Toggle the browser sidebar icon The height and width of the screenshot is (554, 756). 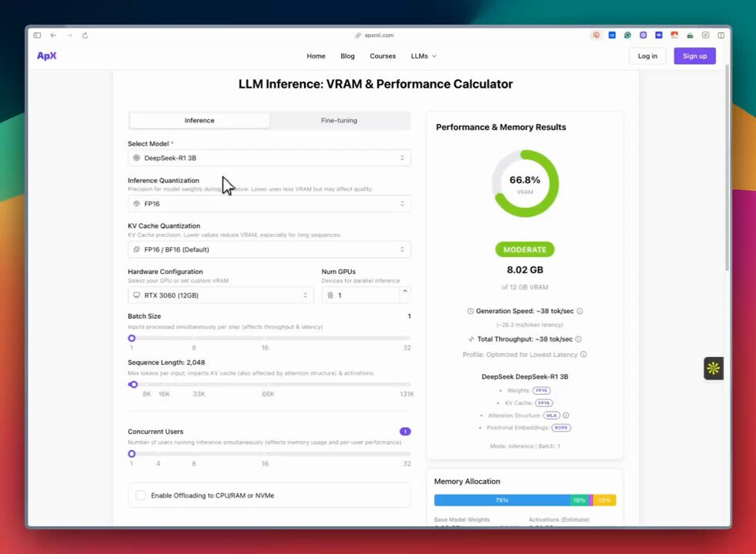coord(37,35)
